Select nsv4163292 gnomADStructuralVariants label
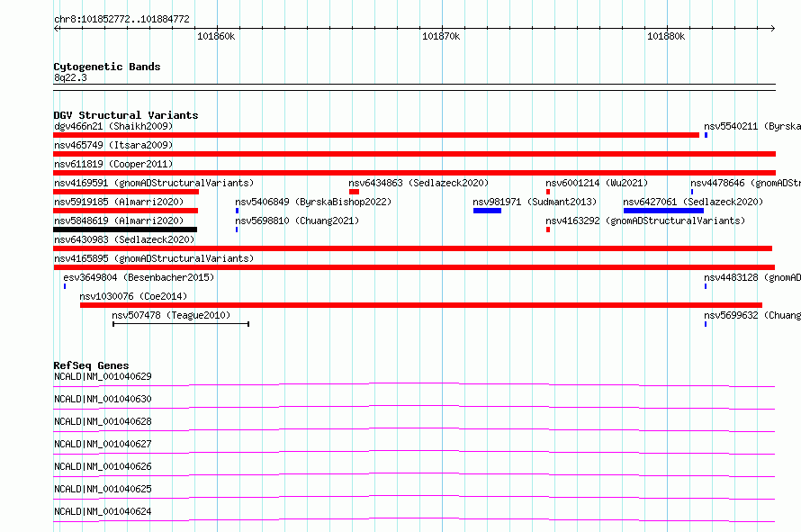This screenshot has height=532, width=801. point(645,221)
